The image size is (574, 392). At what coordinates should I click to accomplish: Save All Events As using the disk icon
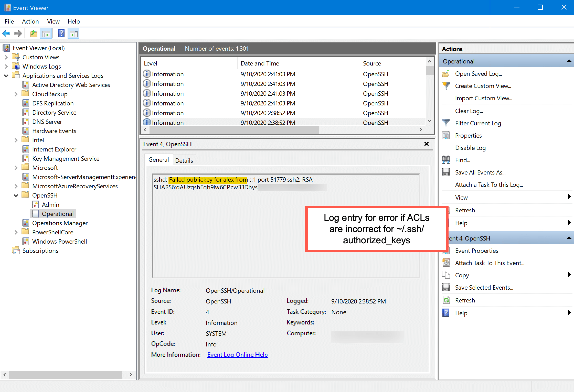(446, 172)
